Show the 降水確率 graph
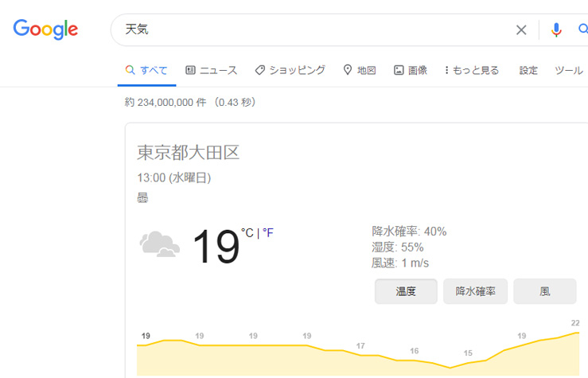 pos(476,291)
